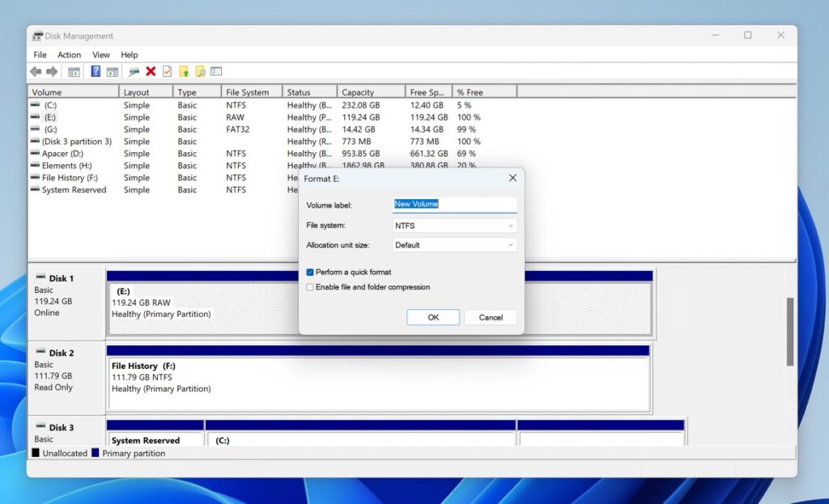Open the View menu
The image size is (829, 504).
point(100,54)
